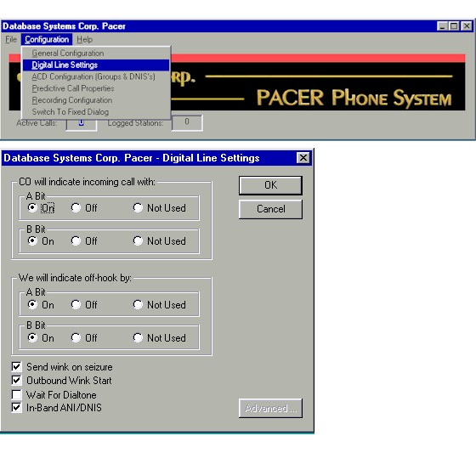Click the Advanced... button

click(270, 408)
